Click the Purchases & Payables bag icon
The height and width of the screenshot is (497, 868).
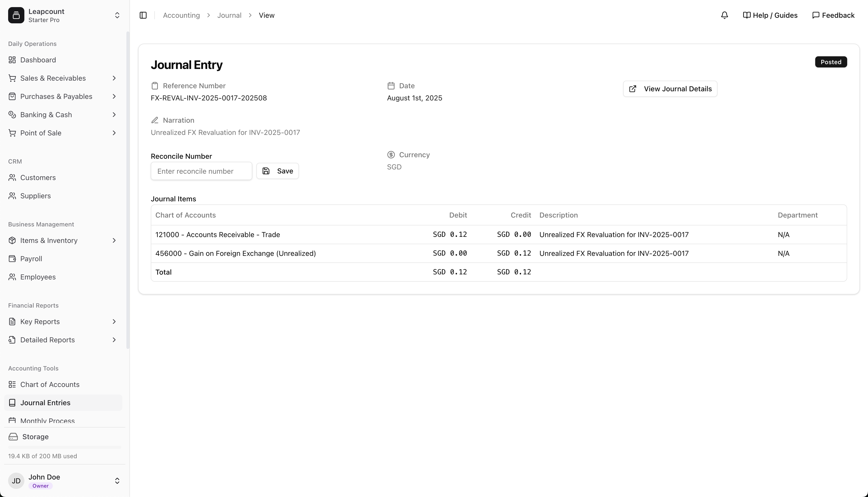pos(12,97)
